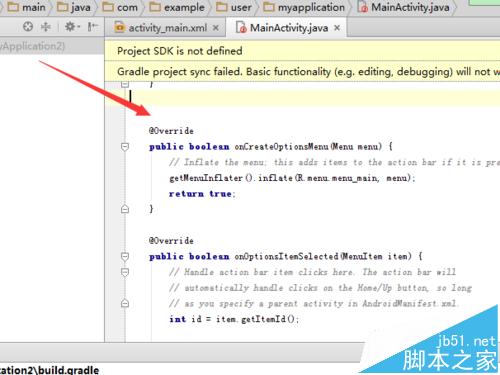Viewport: 500px width, 375px height.
Task: Click 'Project SDK is not defined' notification
Action: click(x=180, y=51)
